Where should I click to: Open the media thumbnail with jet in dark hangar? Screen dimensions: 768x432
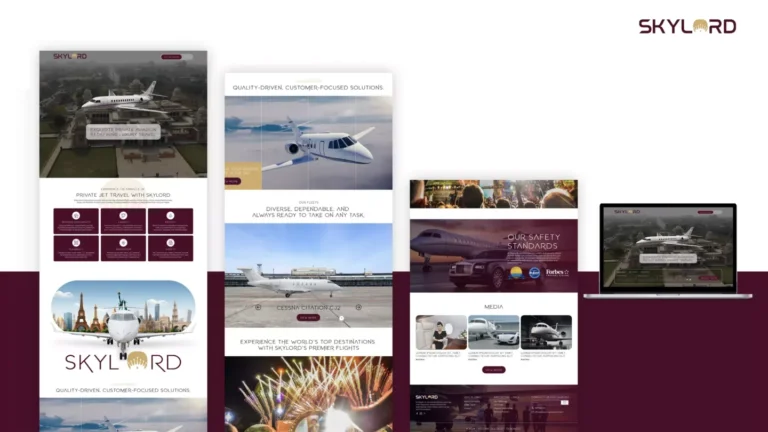click(546, 332)
